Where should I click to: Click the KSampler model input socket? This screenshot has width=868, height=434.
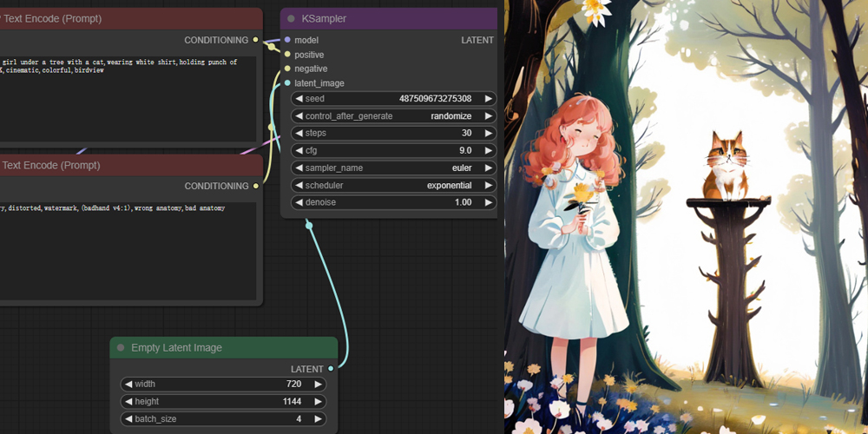[287, 40]
